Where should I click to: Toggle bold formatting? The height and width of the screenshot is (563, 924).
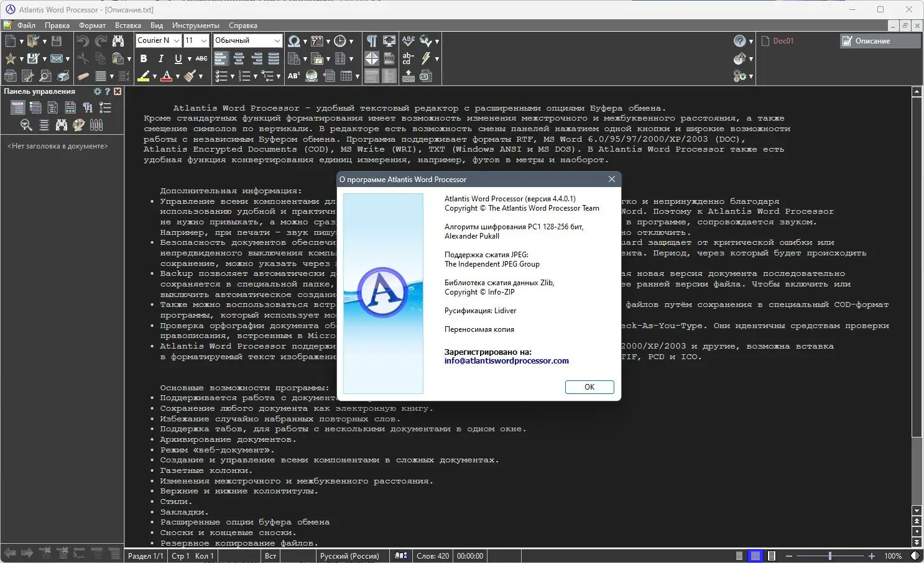pos(144,58)
